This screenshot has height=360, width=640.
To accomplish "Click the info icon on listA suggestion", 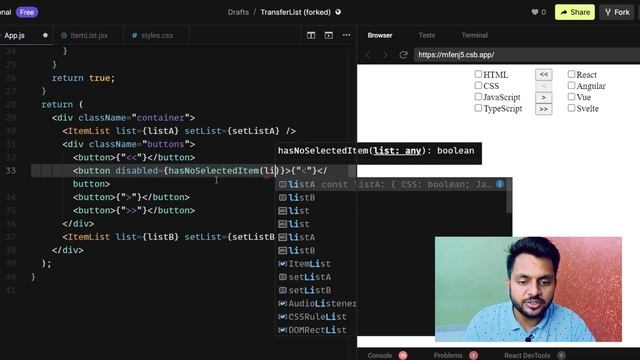I will click(x=500, y=184).
